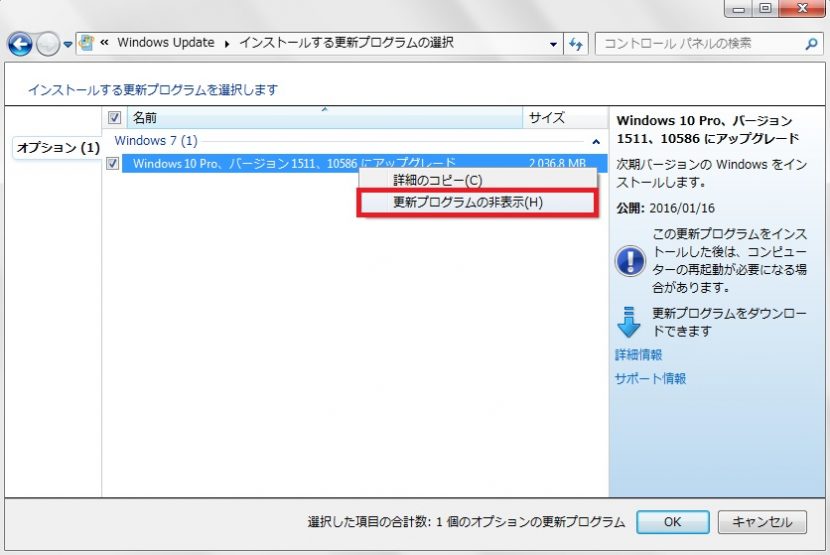The image size is (830, 555).
Task: Click the Windows Update breadcrumb
Action: [166, 43]
